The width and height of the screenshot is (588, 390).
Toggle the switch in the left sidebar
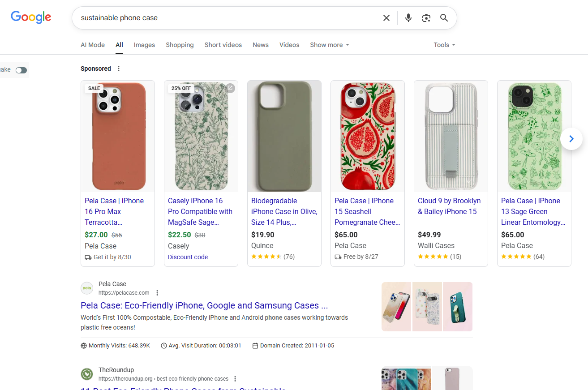21,70
